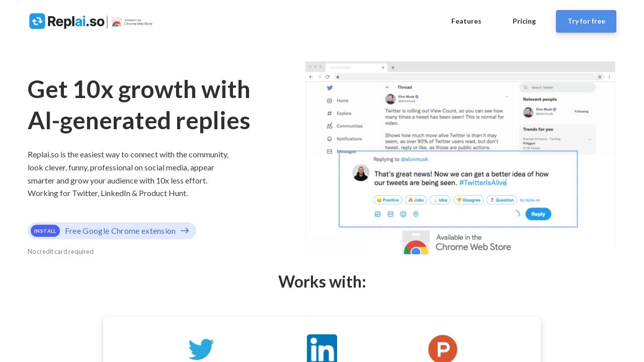The height and width of the screenshot is (362, 644).
Task: Click the back arrow beside Thread in demo
Action: coord(387,87)
